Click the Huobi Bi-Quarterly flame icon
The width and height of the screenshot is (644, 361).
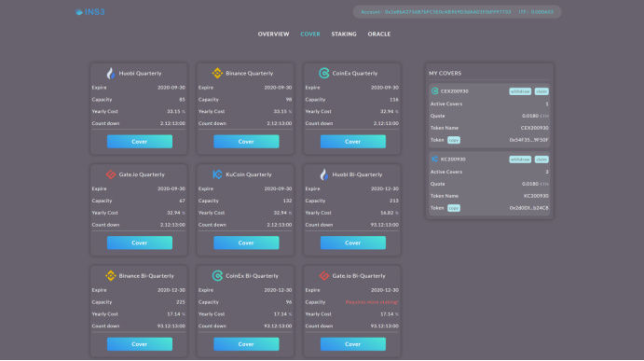click(324, 174)
